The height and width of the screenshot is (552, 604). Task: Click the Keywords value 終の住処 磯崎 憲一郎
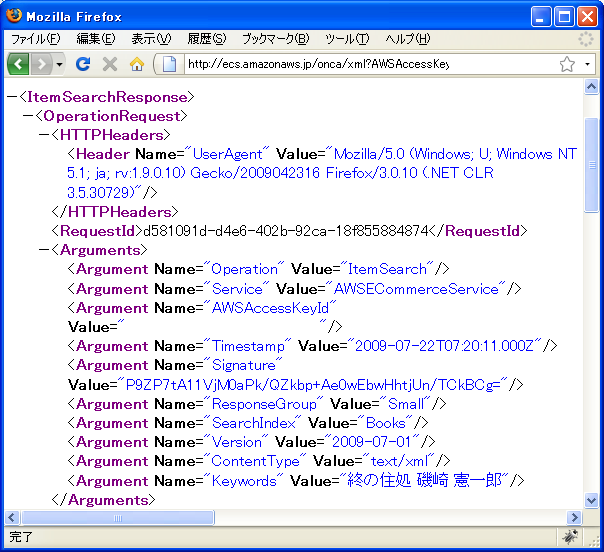[424, 480]
